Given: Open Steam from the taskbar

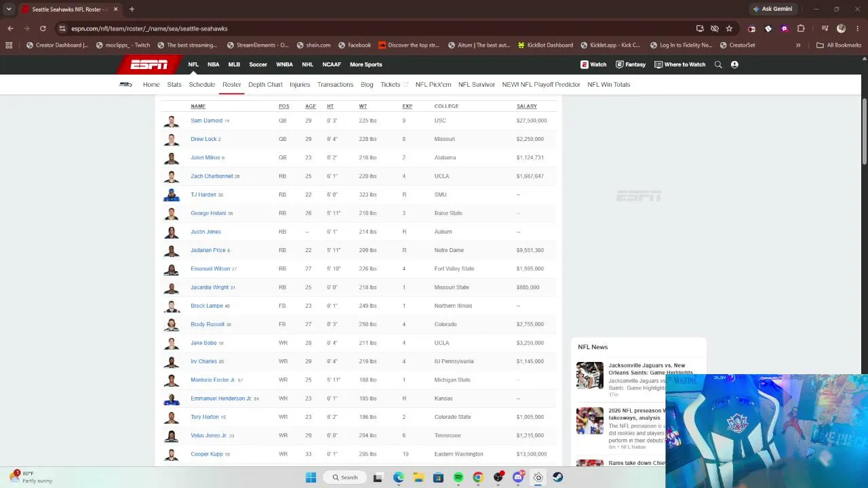Looking at the screenshot, I should (x=557, y=477).
